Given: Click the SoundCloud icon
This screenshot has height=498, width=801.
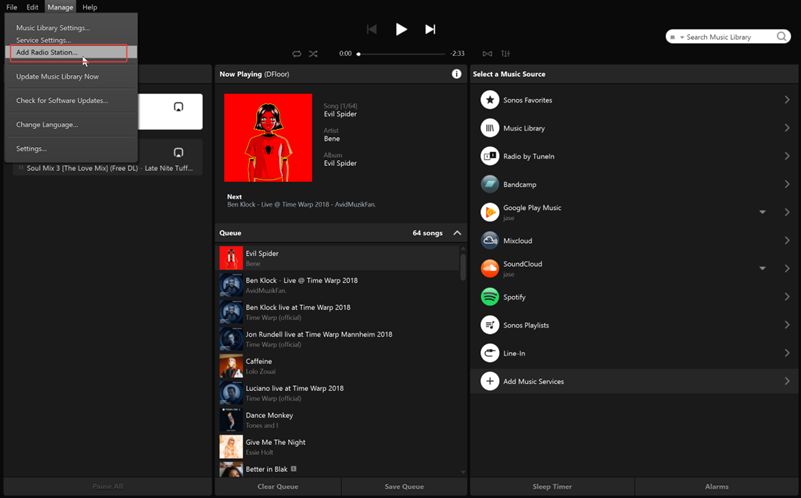Looking at the screenshot, I should (x=489, y=268).
